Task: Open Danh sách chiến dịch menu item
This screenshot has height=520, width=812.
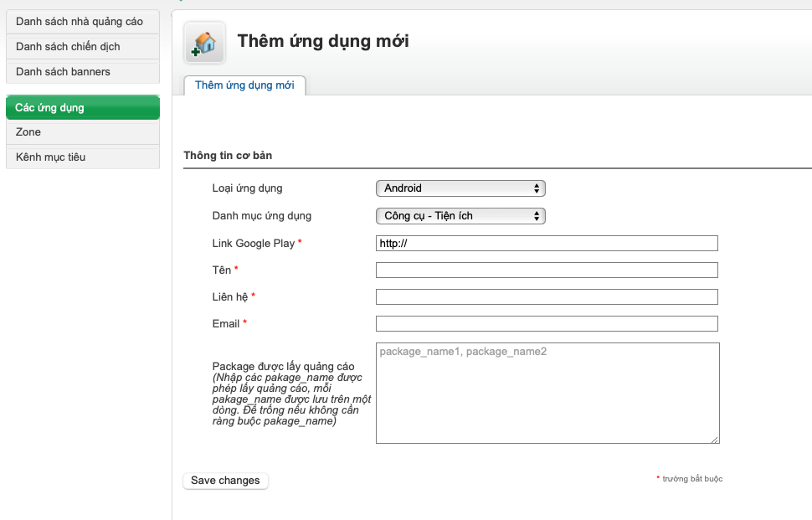Action: (83, 47)
